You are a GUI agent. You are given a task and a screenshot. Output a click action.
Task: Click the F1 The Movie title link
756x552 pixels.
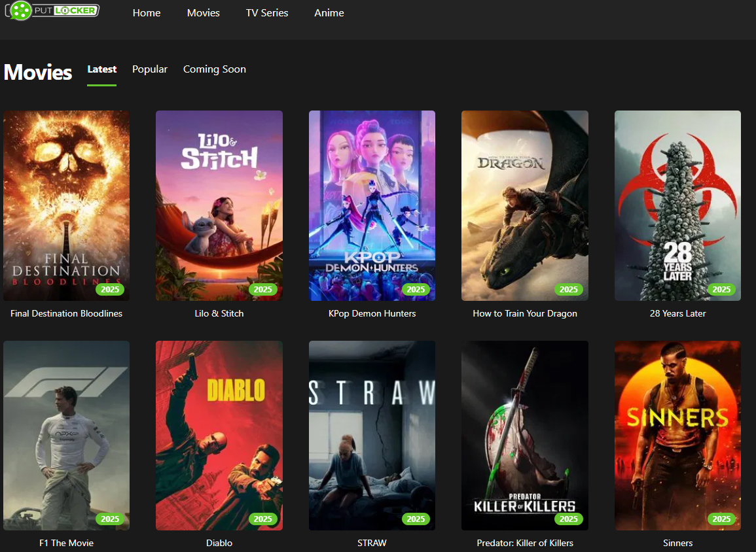click(x=67, y=543)
